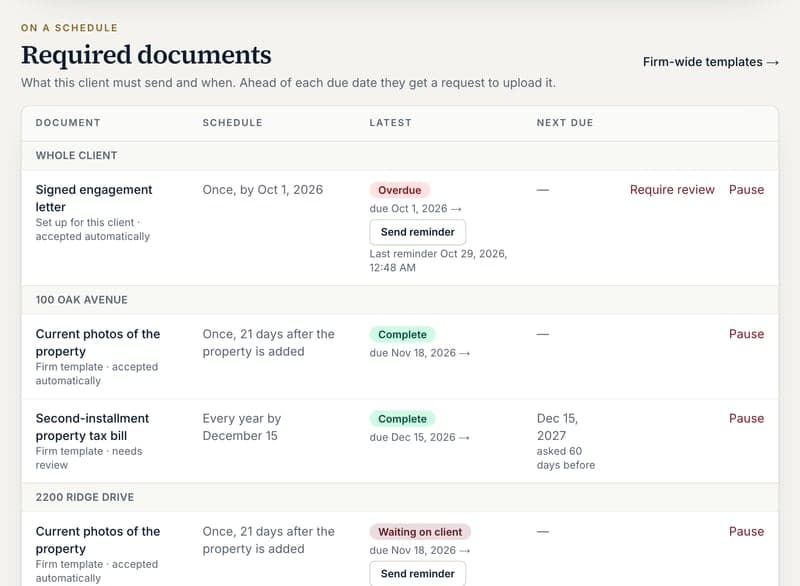Click 'Current photos of the property' under 2200 Ridge Drive
This screenshot has height=586, width=800.
[x=98, y=540]
